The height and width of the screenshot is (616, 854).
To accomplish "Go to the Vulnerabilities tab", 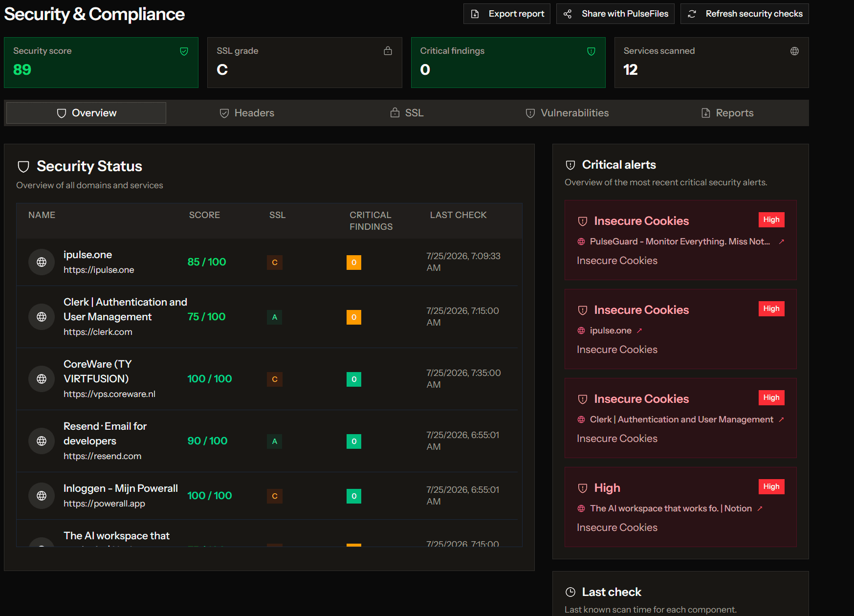I will pyautogui.click(x=567, y=113).
